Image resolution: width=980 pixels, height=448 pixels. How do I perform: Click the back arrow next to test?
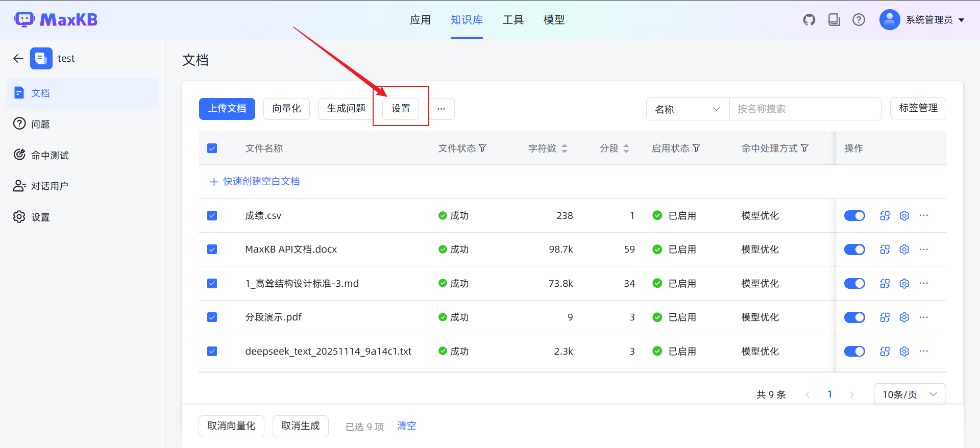(x=18, y=58)
